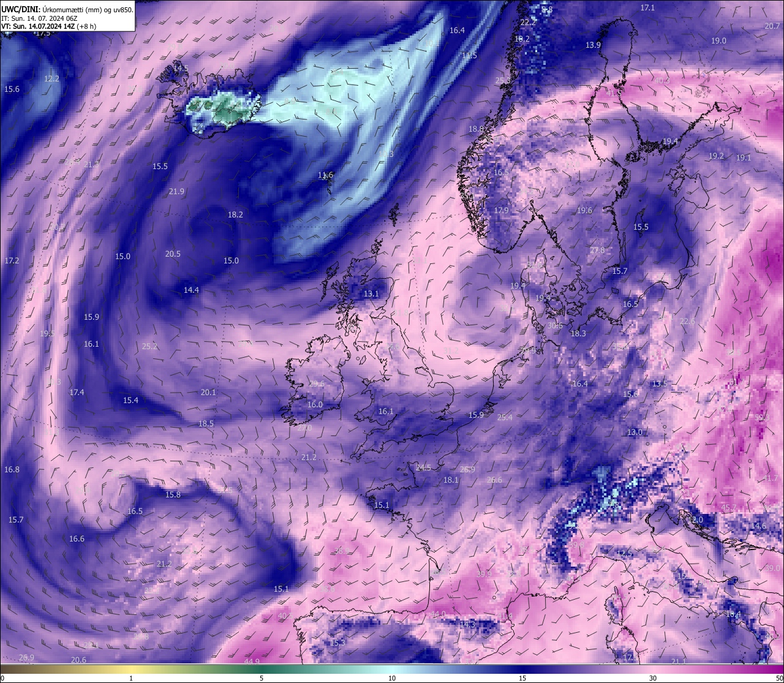Click the 16.6 value in the lower left
The height and width of the screenshot is (683, 784).
77,538
